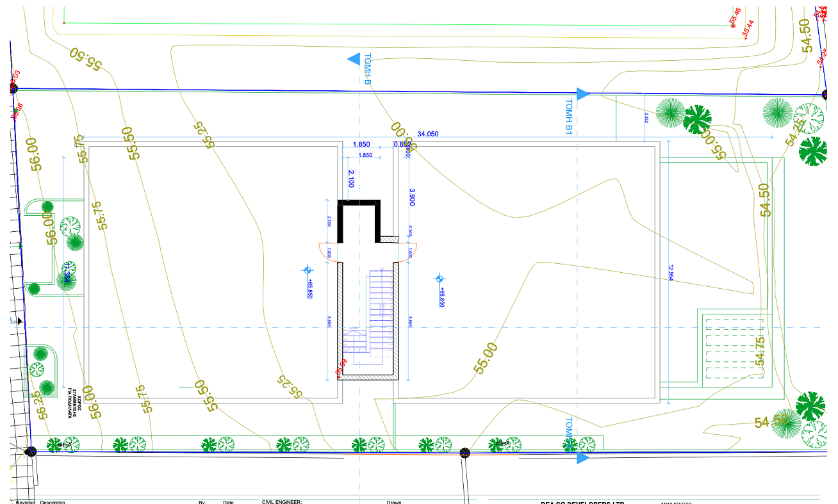Select black survey point on bottom boundary line
This screenshot has width=838, height=504.
[465, 453]
